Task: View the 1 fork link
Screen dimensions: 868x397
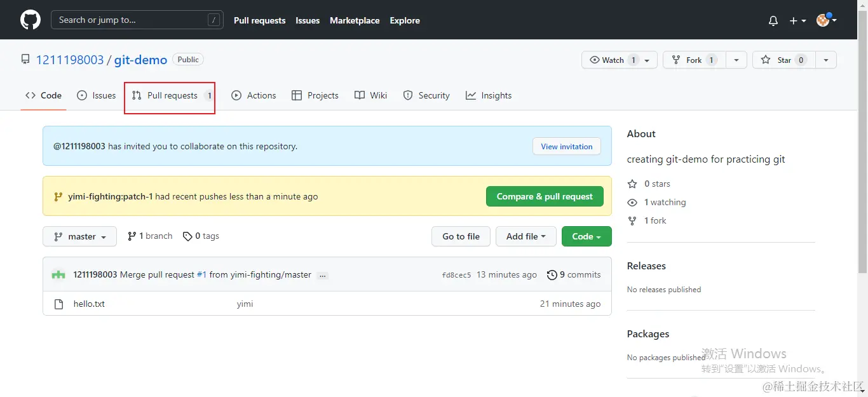Action: tap(647, 220)
